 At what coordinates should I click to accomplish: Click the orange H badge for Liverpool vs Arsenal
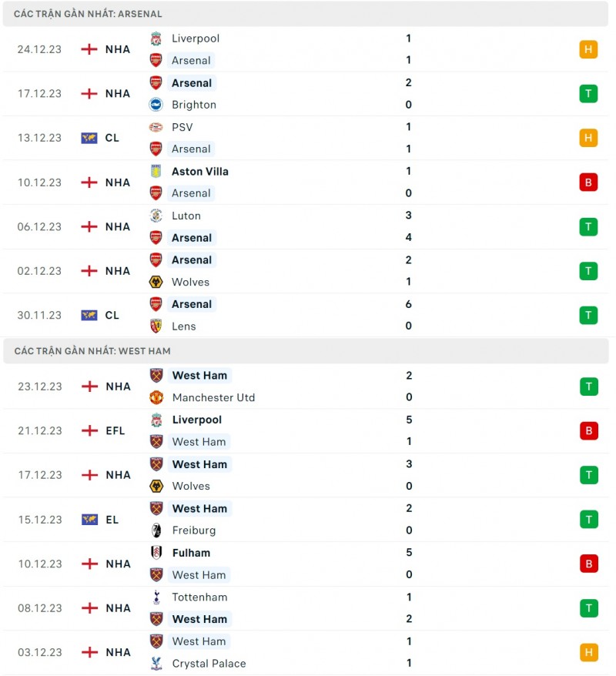pos(588,49)
